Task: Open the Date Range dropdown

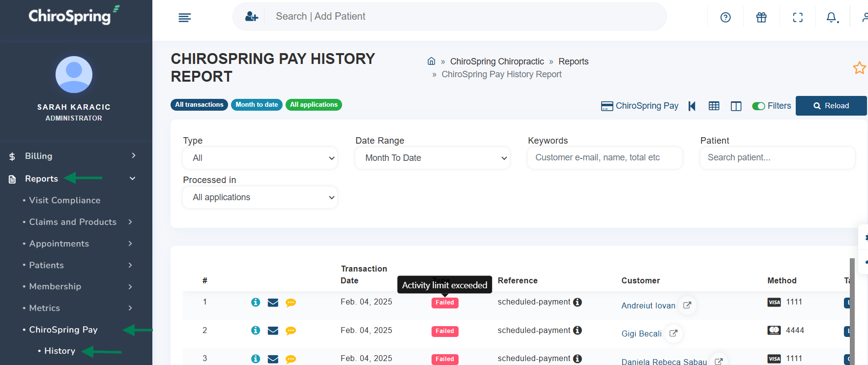Action: tap(433, 158)
